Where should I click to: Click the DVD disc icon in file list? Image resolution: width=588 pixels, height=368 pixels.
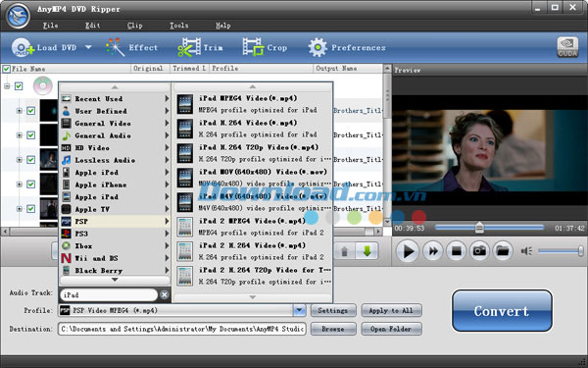point(42,85)
